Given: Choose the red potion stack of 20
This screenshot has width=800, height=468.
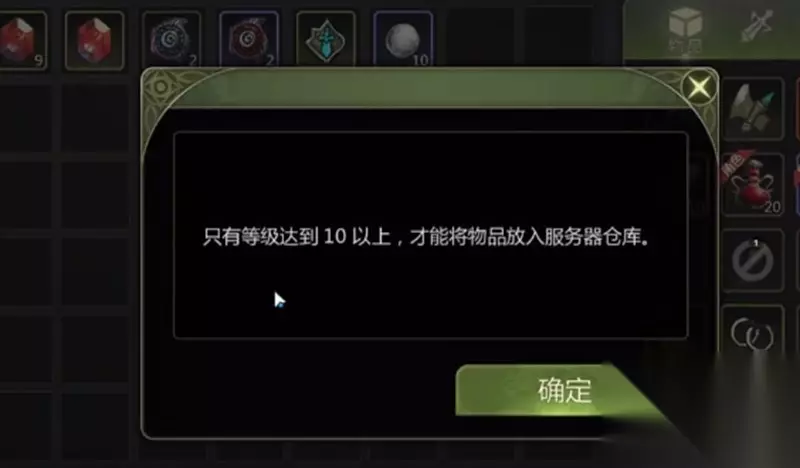Looking at the screenshot, I should pyautogui.click(x=753, y=184).
